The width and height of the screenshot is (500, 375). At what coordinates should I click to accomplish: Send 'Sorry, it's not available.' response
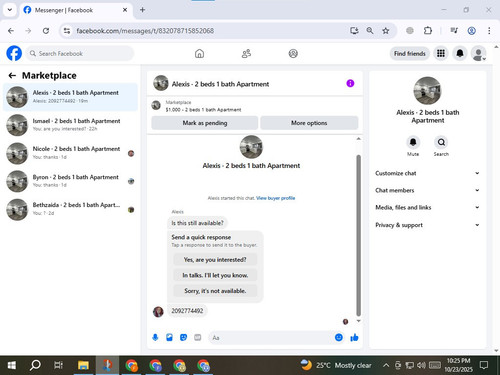[x=215, y=291]
